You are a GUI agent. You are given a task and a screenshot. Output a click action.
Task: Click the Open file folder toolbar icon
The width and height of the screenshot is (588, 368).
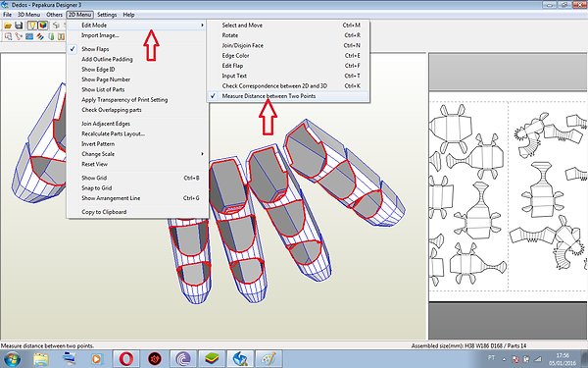(8, 26)
